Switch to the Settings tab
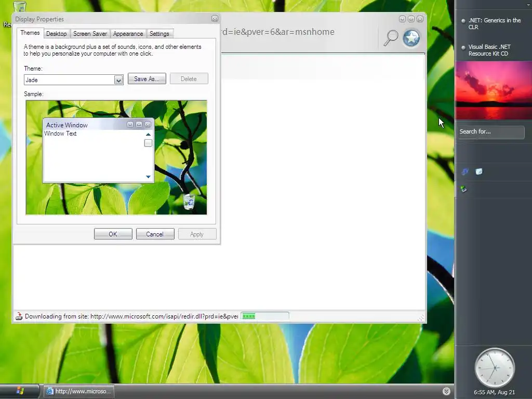 pyautogui.click(x=159, y=34)
